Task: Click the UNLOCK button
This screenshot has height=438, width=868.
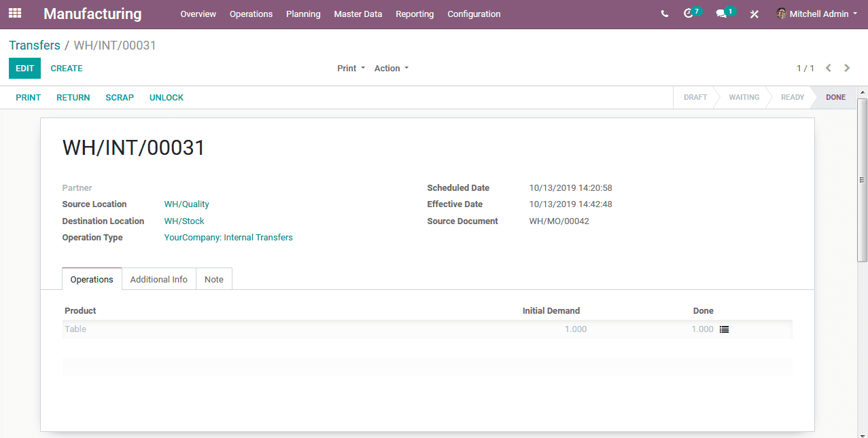Action: tap(167, 97)
